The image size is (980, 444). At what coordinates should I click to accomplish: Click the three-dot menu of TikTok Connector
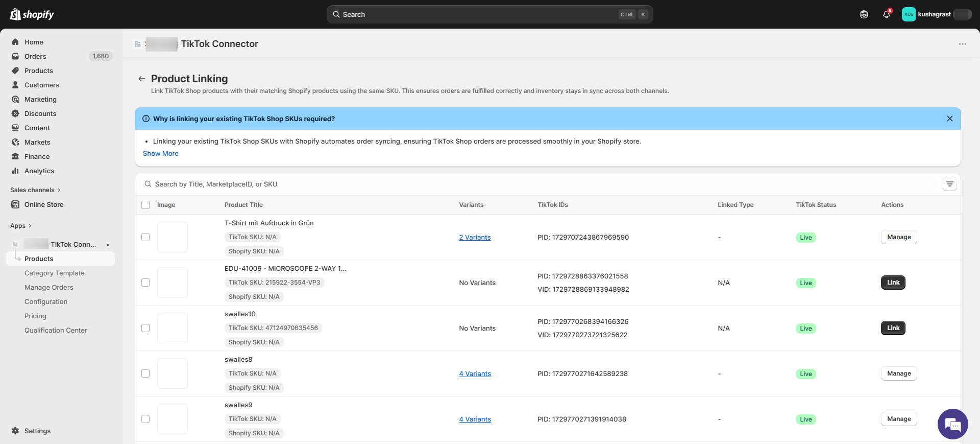tap(962, 44)
